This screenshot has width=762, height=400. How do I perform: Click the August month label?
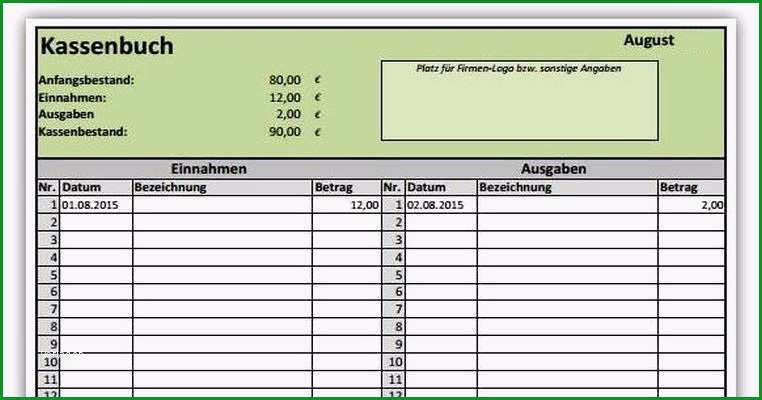click(x=649, y=40)
